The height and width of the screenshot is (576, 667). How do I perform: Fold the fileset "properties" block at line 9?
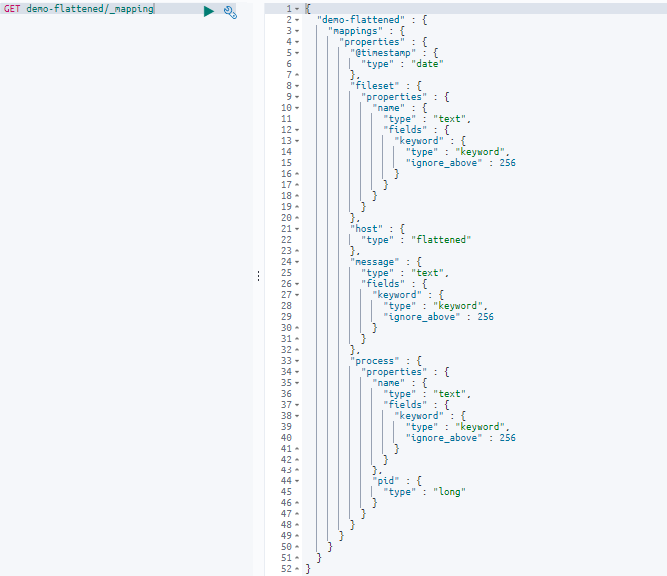click(x=297, y=97)
